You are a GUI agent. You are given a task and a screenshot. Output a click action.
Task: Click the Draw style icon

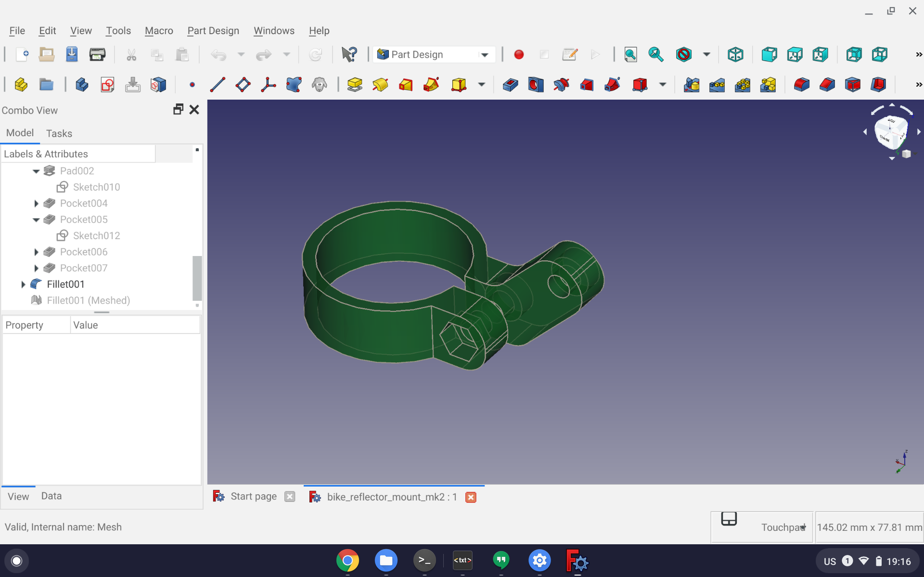(683, 54)
